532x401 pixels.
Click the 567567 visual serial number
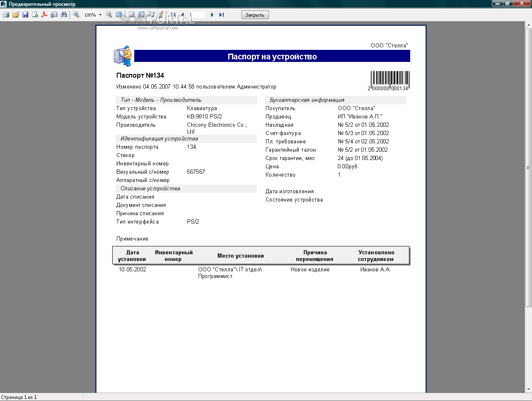pos(196,172)
